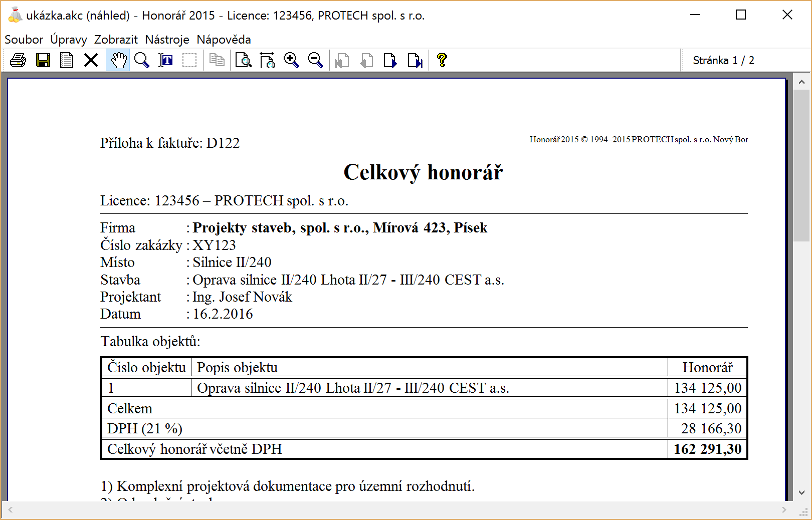Screen dimensions: 812x520
Task: Open the Úpravy menu
Action: point(69,40)
